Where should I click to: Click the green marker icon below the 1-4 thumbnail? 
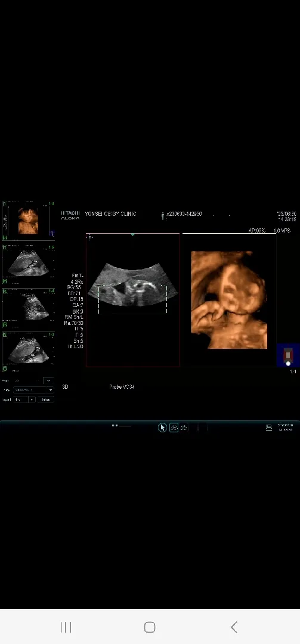click(5, 325)
